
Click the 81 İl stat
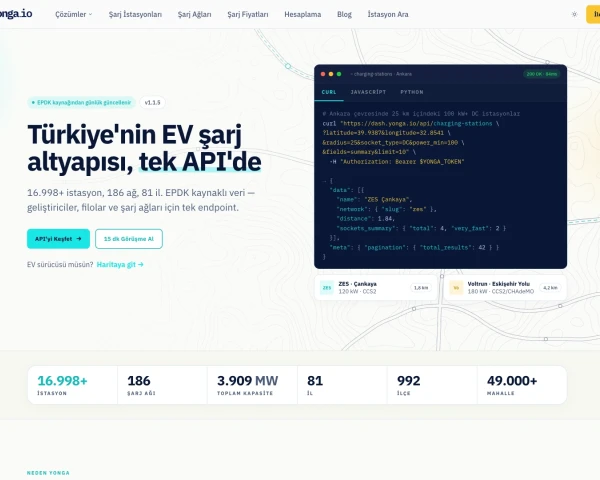[342, 385]
